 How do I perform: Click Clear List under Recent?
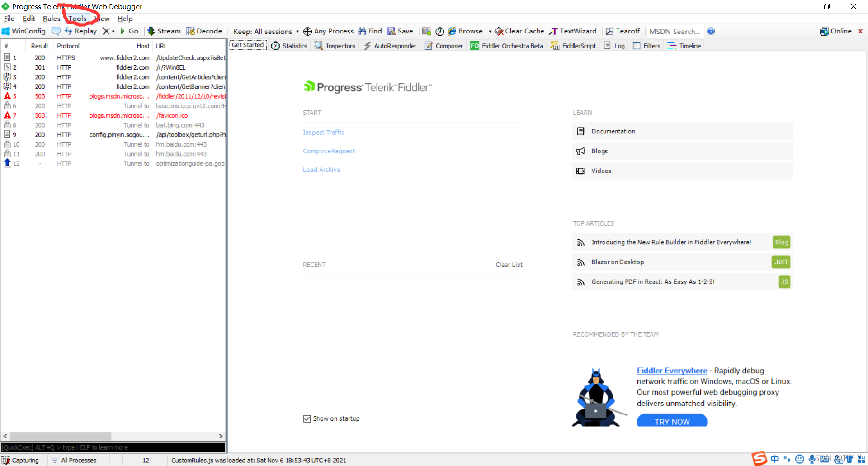click(x=509, y=265)
